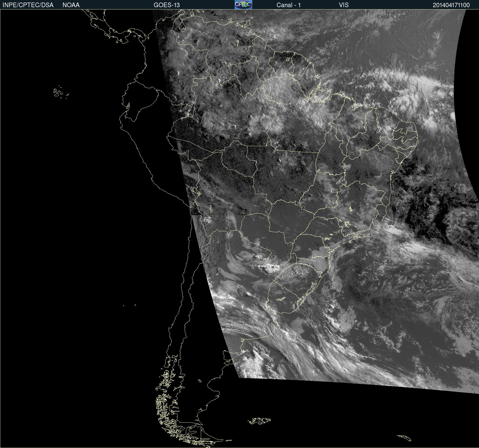Select the INPE/CPTEC/DSA header label

(28, 5)
